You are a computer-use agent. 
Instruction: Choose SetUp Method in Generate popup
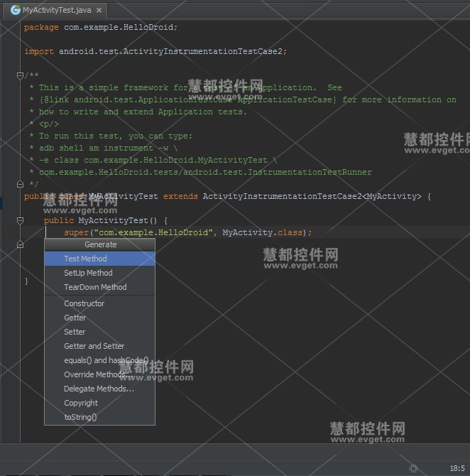(100, 273)
